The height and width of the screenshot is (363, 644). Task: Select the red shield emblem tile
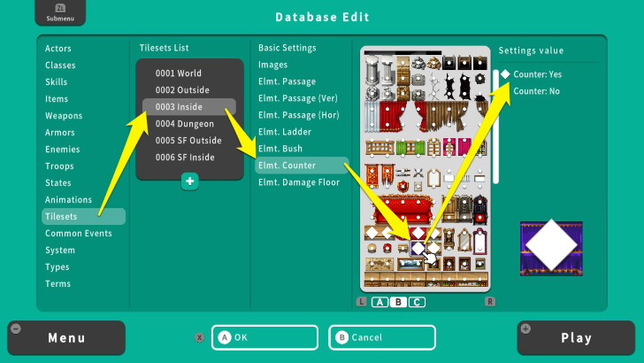(x=403, y=186)
